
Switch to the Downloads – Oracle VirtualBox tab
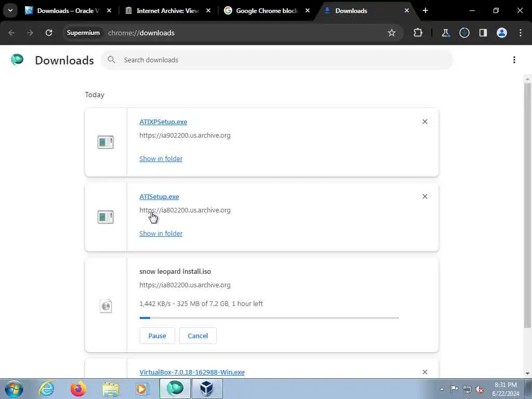pos(69,10)
